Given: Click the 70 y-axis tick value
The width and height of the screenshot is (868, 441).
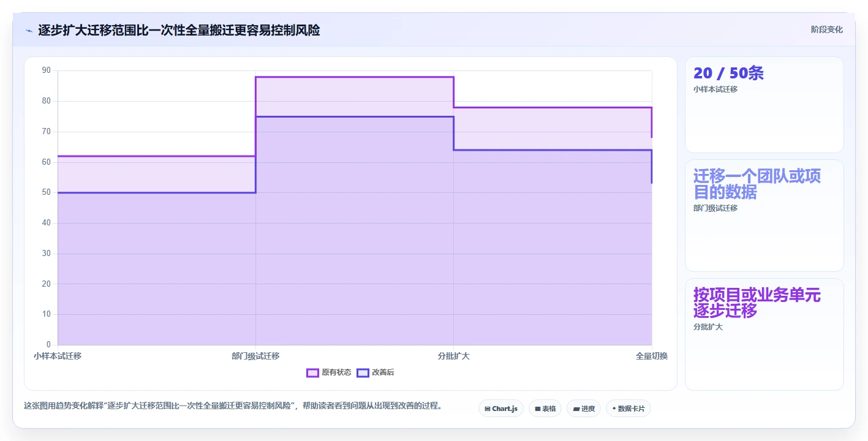Looking at the screenshot, I should coord(47,132).
